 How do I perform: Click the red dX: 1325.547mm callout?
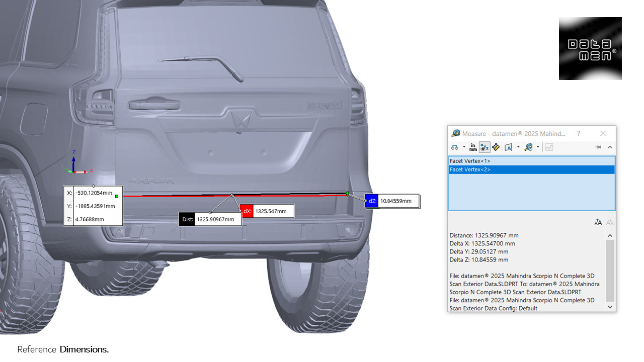pyautogui.click(x=267, y=211)
